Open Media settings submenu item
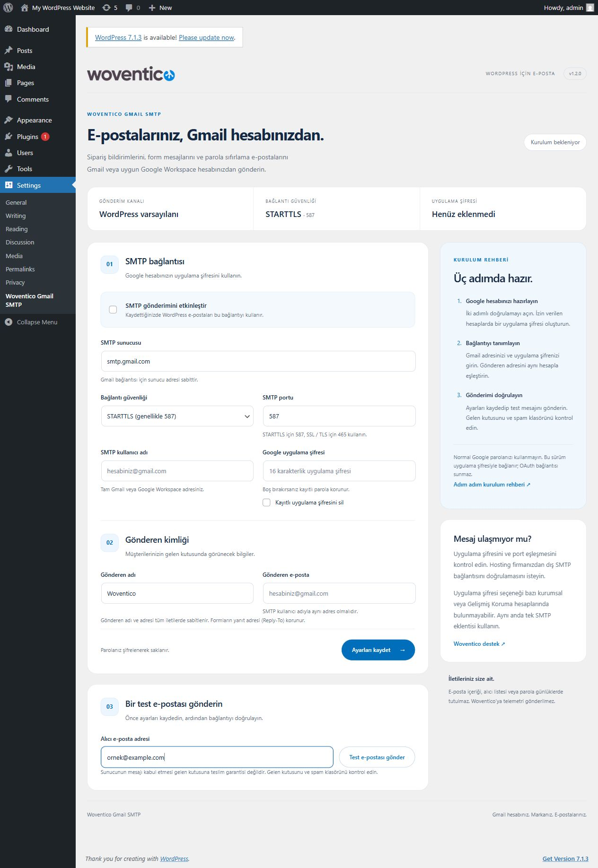The image size is (598, 868). click(x=14, y=256)
